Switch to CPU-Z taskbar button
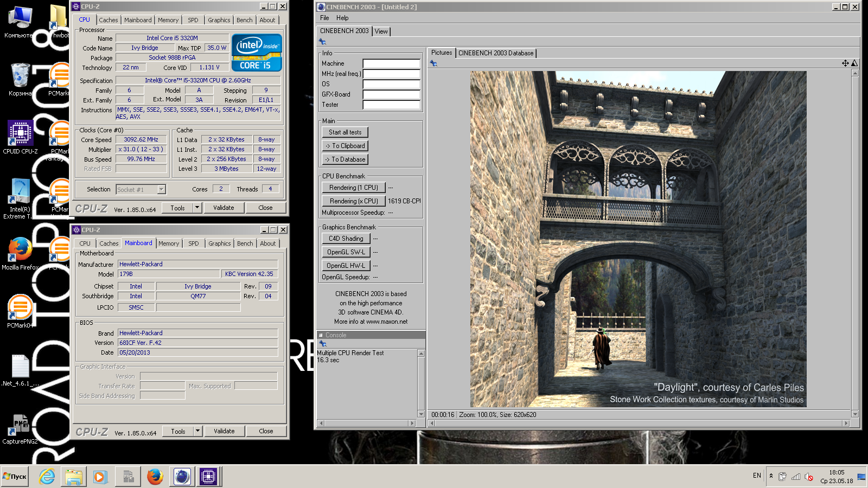This screenshot has height=488, width=868. [208, 477]
